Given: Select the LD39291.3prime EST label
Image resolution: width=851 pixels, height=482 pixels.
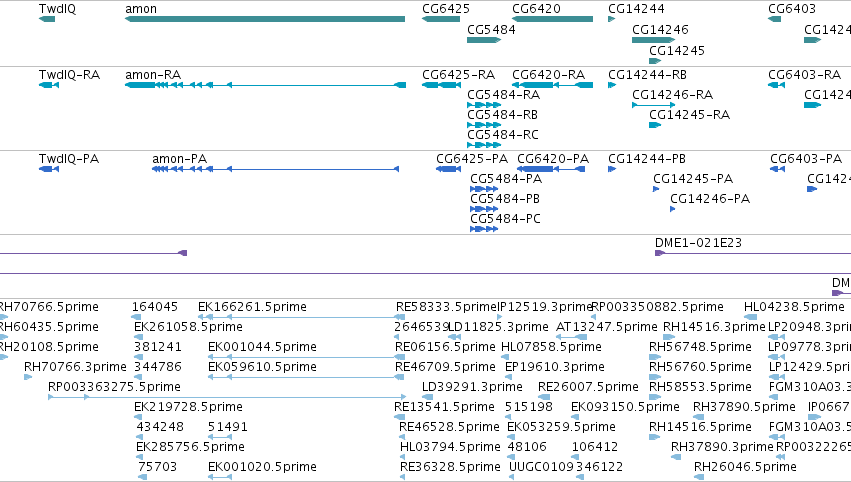Looking at the screenshot, I should 472,387.
